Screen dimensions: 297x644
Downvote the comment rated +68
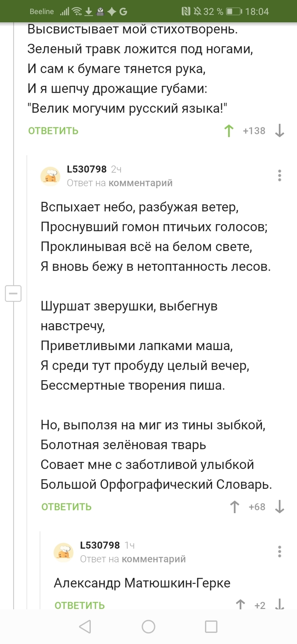tap(280, 507)
